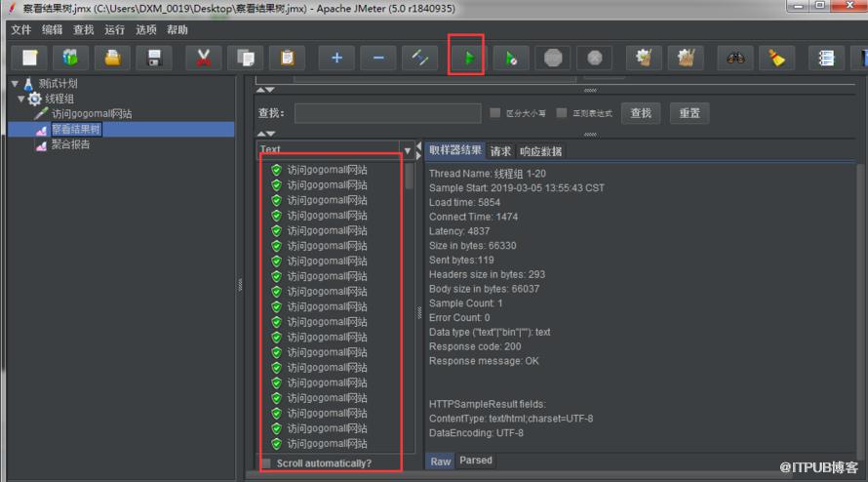Switch to the 响应数据 tab

(540, 151)
